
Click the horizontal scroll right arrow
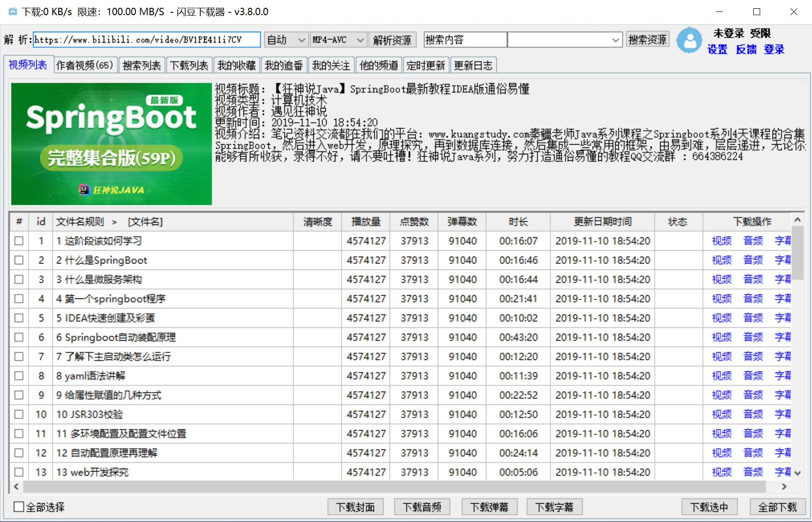(784, 486)
